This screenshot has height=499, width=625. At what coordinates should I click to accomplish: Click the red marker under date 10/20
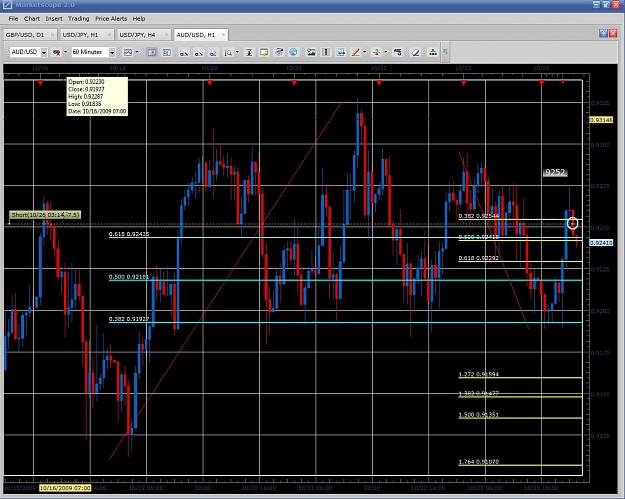(210, 83)
